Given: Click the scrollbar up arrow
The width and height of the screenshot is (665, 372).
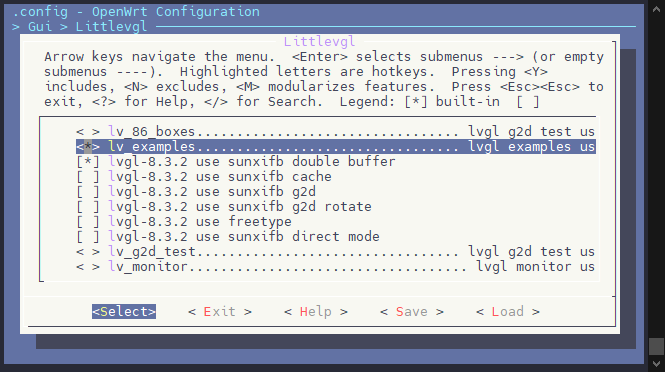Looking at the screenshot, I should 657,9.
